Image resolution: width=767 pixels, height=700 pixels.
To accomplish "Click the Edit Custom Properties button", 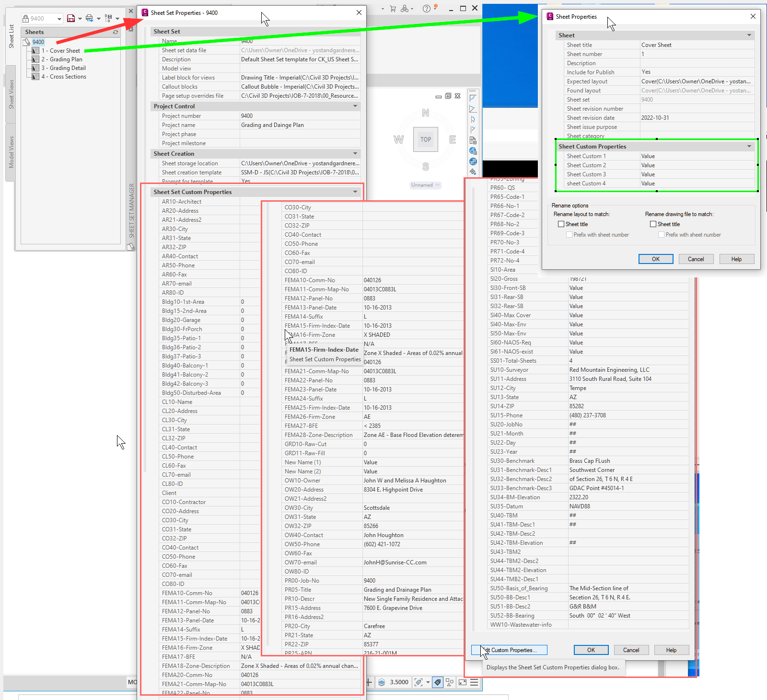I will point(509,650).
